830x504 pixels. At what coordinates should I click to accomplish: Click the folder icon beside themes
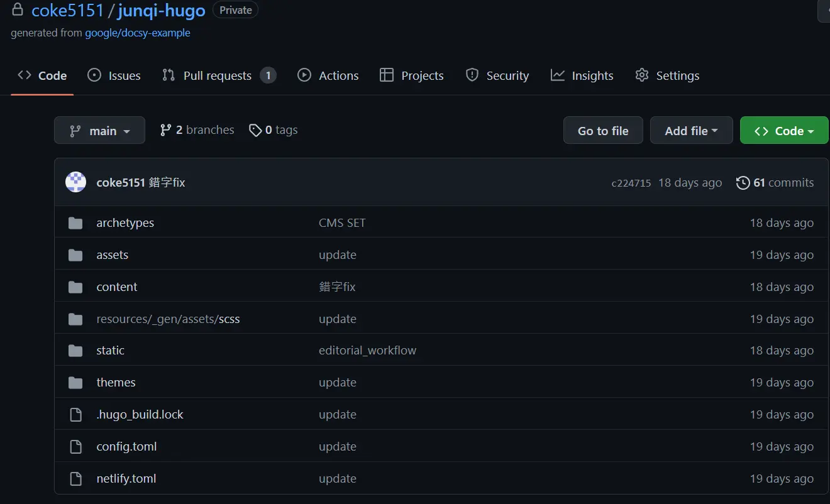(x=75, y=383)
